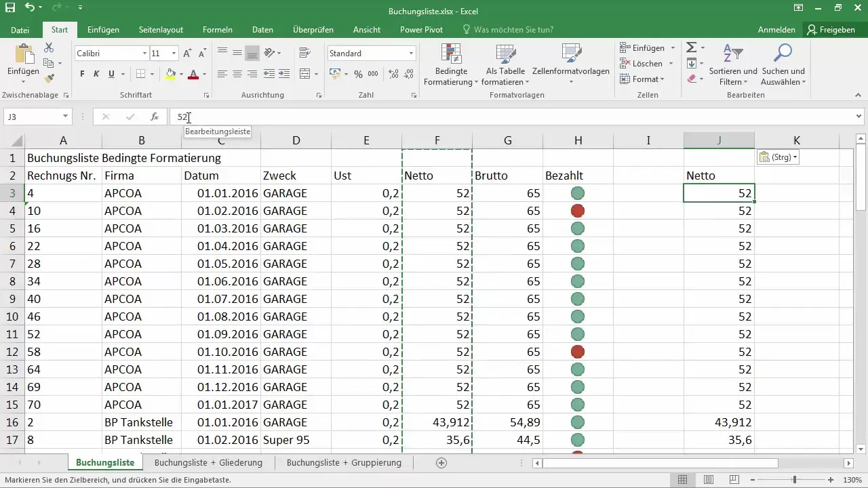Switch to the Seitenlayout tab
868x488 pixels.
(x=161, y=30)
